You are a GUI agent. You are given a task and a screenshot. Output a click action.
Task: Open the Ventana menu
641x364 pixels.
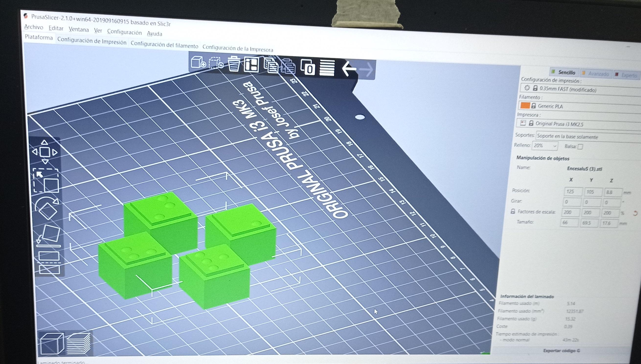point(79,30)
